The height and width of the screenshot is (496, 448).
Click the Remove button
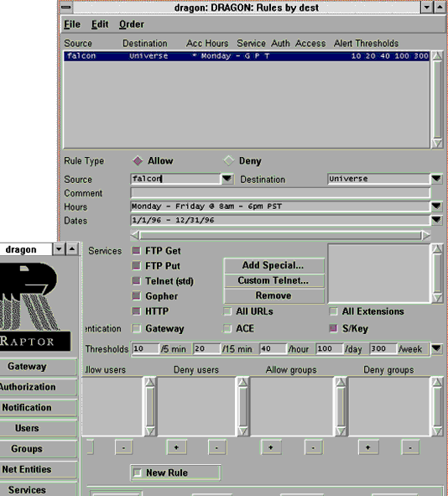(273, 295)
